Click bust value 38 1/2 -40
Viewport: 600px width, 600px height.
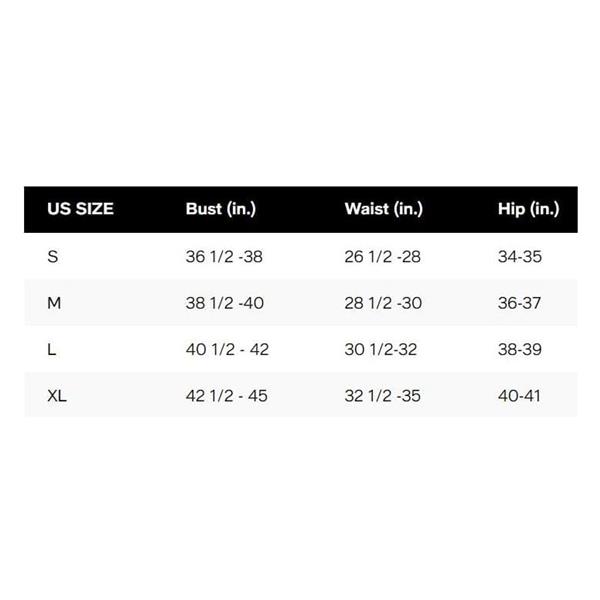tap(225, 303)
